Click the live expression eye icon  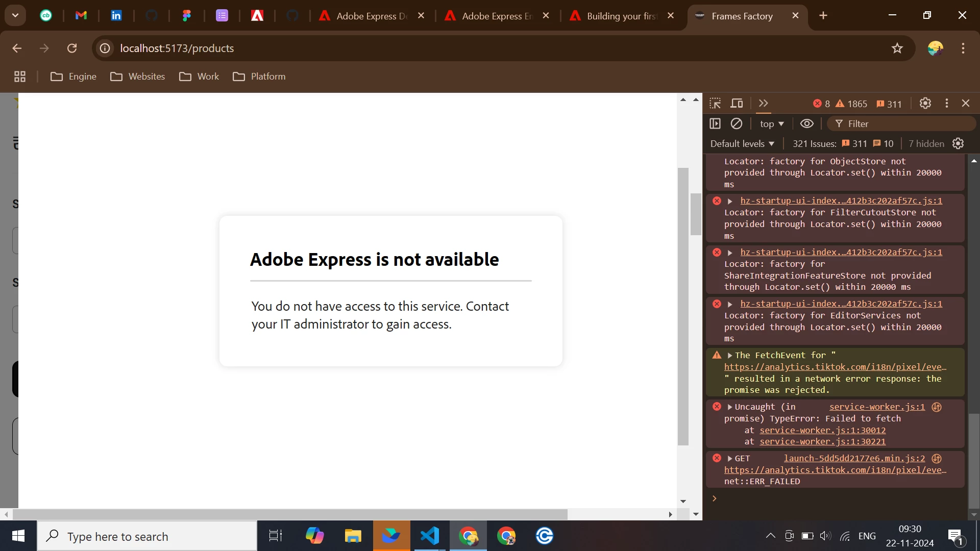pyautogui.click(x=806, y=123)
